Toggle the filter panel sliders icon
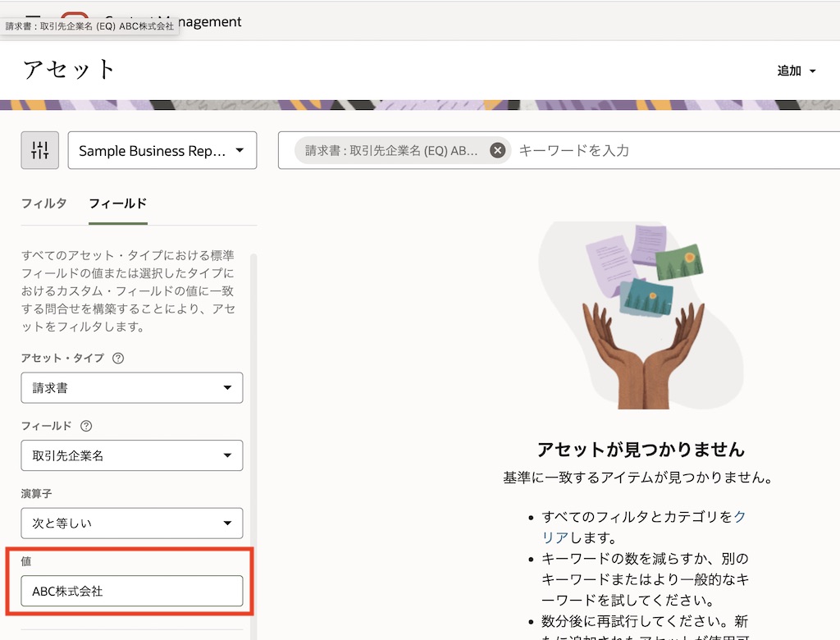The height and width of the screenshot is (640, 840). click(x=39, y=150)
